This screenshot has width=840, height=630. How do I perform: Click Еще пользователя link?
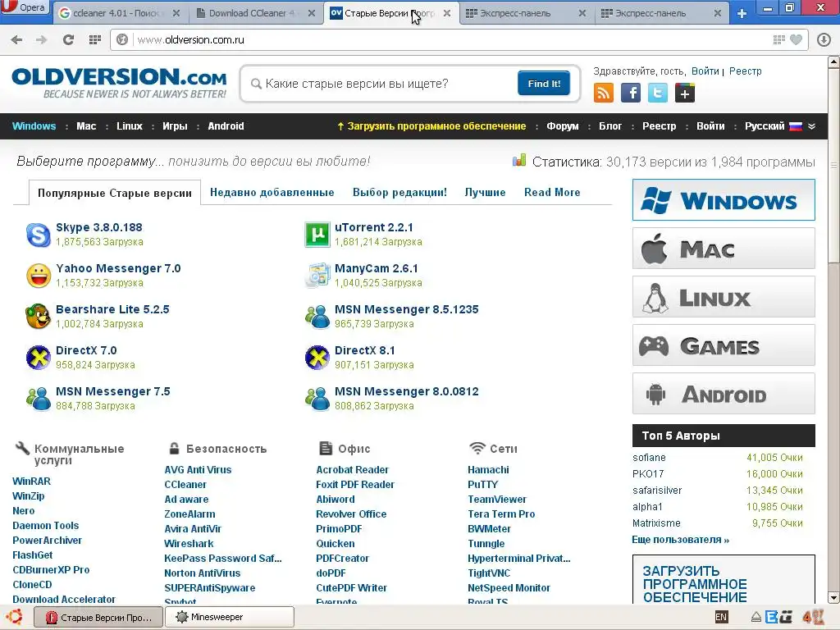[680, 540]
